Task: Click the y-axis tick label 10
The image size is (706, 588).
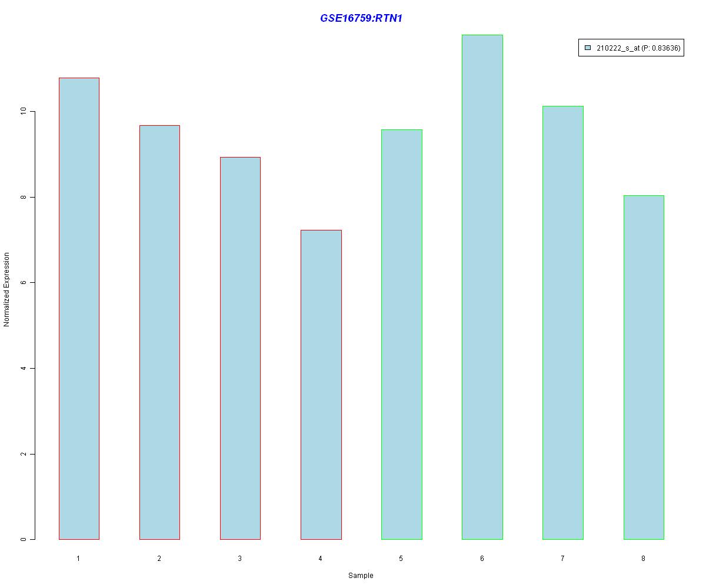Action: tap(24, 112)
